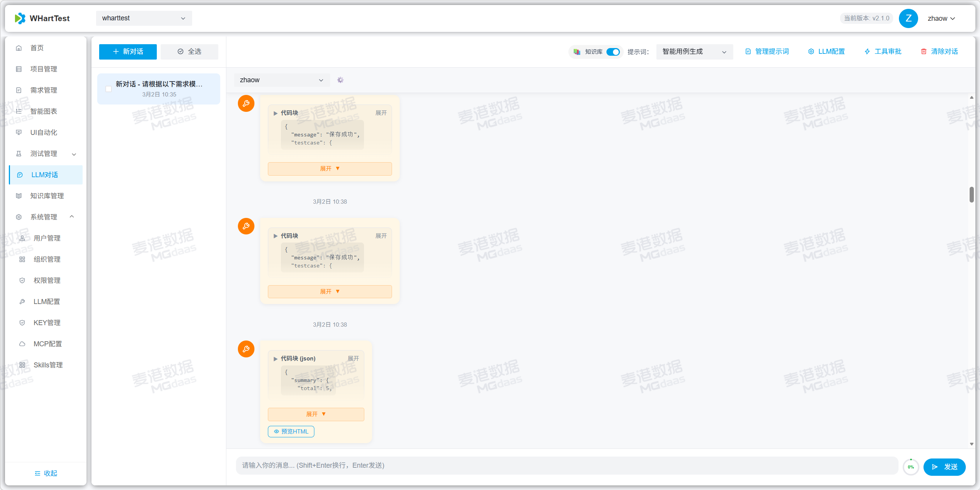Check the conversation checkbox for 新对话
This screenshot has height=490, width=980.
[109, 89]
